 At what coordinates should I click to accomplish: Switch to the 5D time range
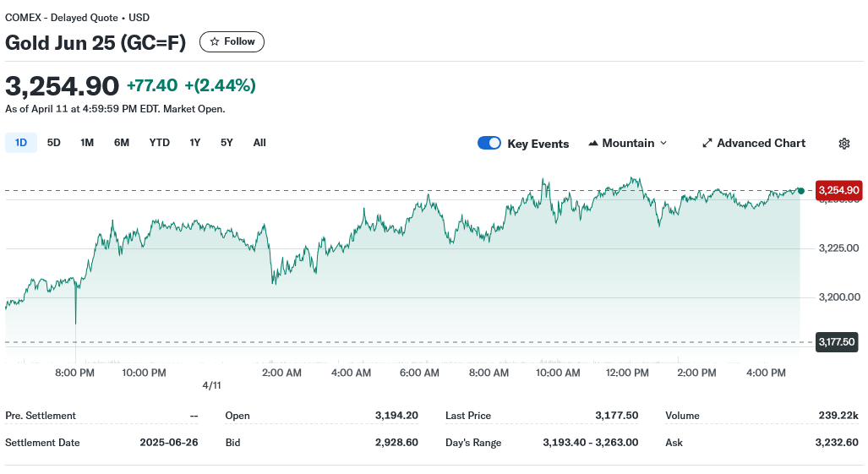click(54, 143)
